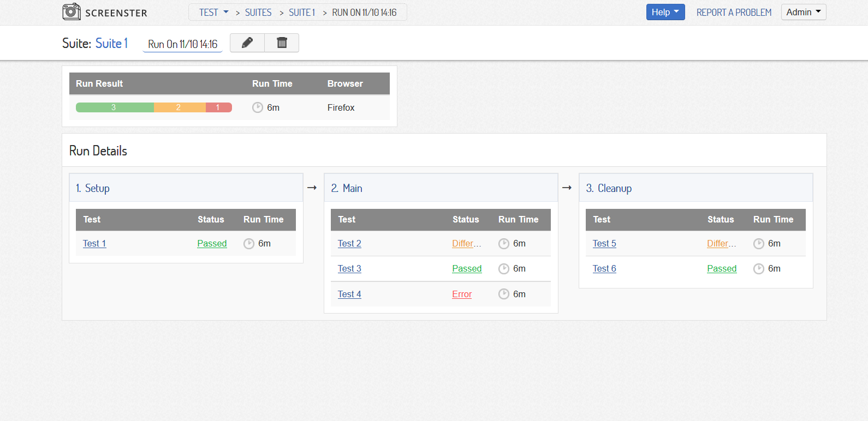
Task: Click the clock icon in Test 2 row
Action: [x=504, y=244]
